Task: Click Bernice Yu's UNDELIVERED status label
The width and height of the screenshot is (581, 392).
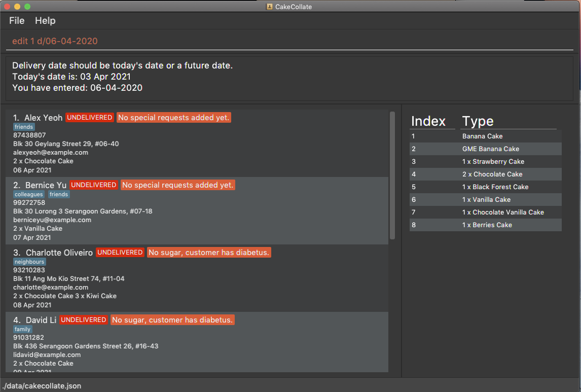Action: (x=94, y=185)
